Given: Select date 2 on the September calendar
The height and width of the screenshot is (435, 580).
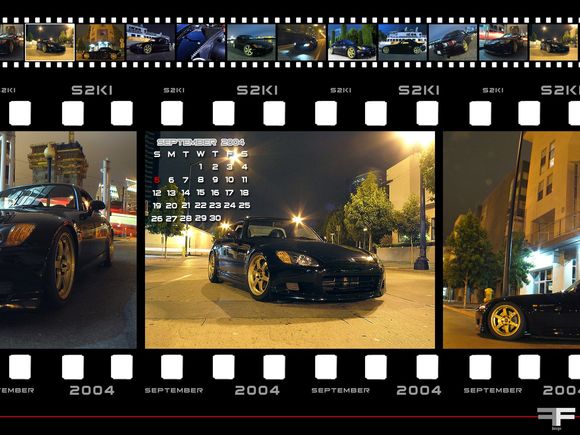Looking at the screenshot, I should 215,167.
